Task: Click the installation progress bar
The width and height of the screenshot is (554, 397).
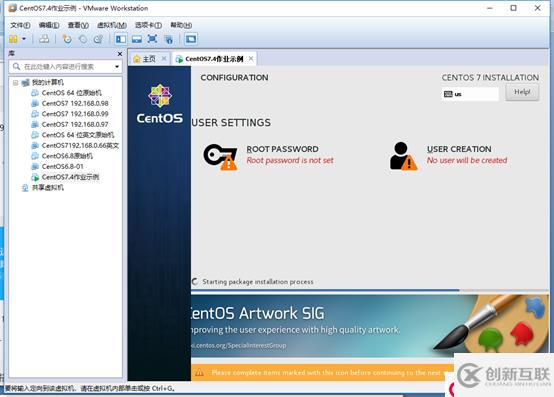Action: point(370,290)
